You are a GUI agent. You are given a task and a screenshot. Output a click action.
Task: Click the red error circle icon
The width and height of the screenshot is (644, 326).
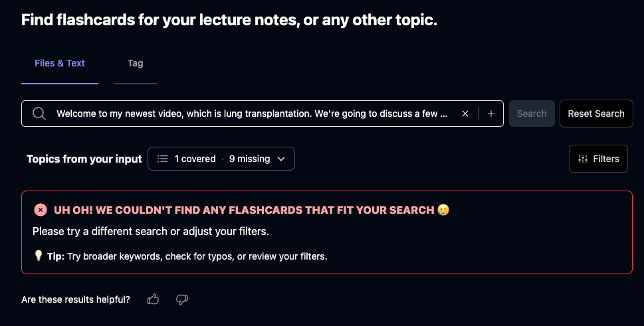click(41, 210)
